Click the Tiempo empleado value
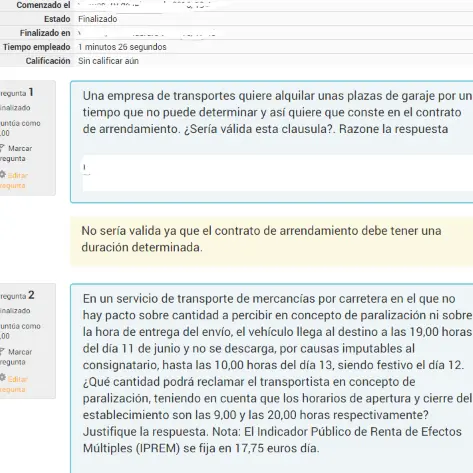 (122, 47)
